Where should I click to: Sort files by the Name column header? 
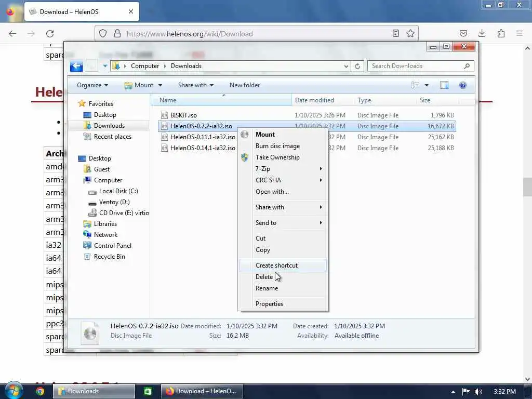pos(221,100)
